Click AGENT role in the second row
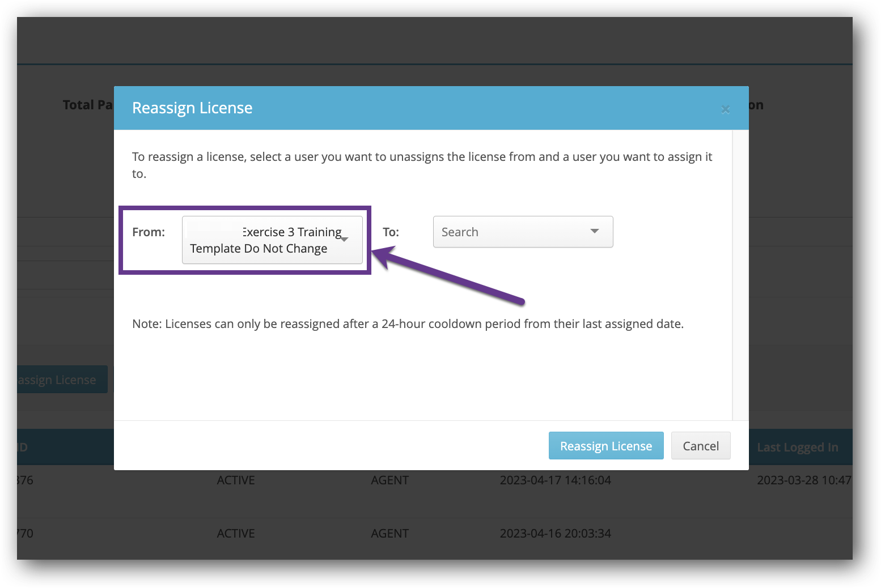Viewport: 881px width, 588px height. [x=389, y=534]
